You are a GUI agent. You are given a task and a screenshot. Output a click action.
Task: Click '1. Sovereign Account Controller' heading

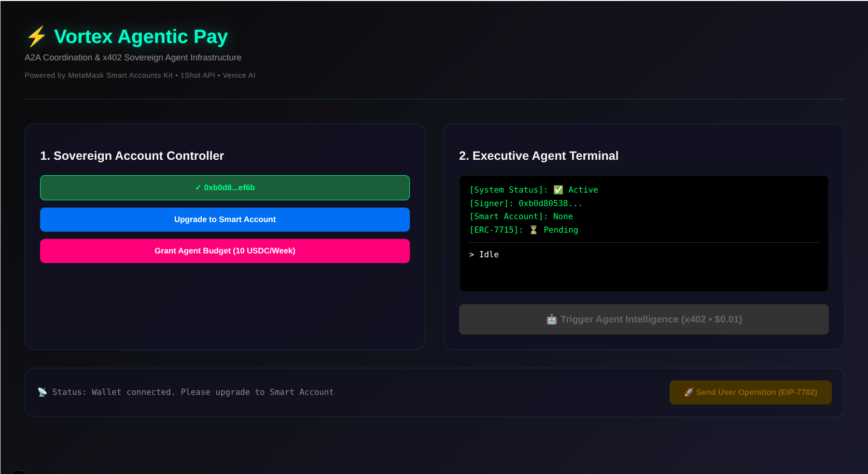pos(132,156)
